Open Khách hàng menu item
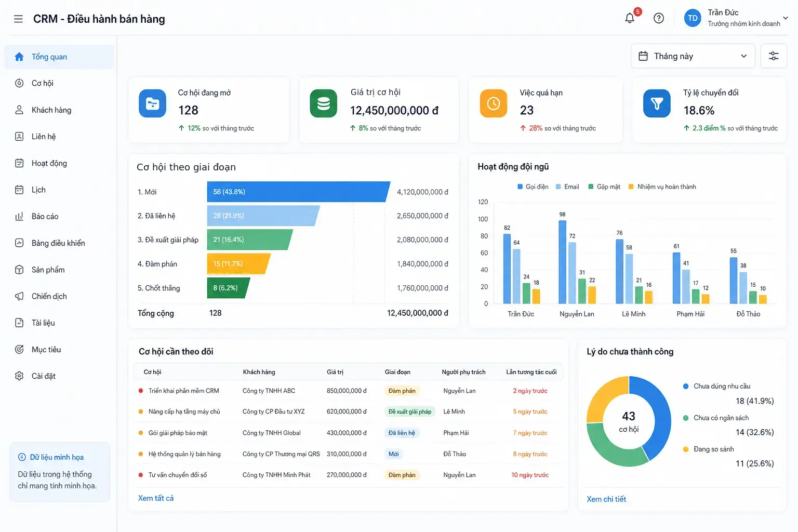The width and height of the screenshot is (798, 532). pyautogui.click(x=59, y=110)
